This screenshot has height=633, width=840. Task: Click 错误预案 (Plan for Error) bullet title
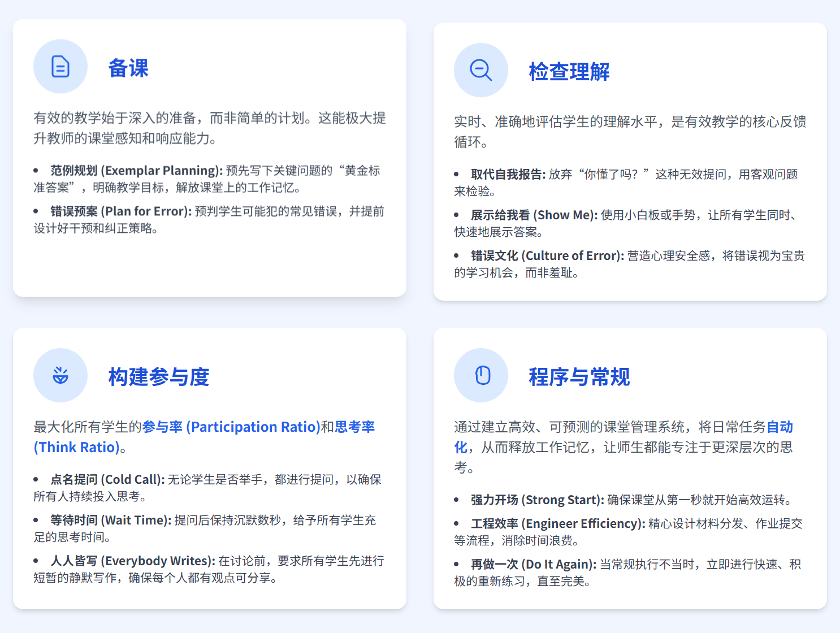121,211
